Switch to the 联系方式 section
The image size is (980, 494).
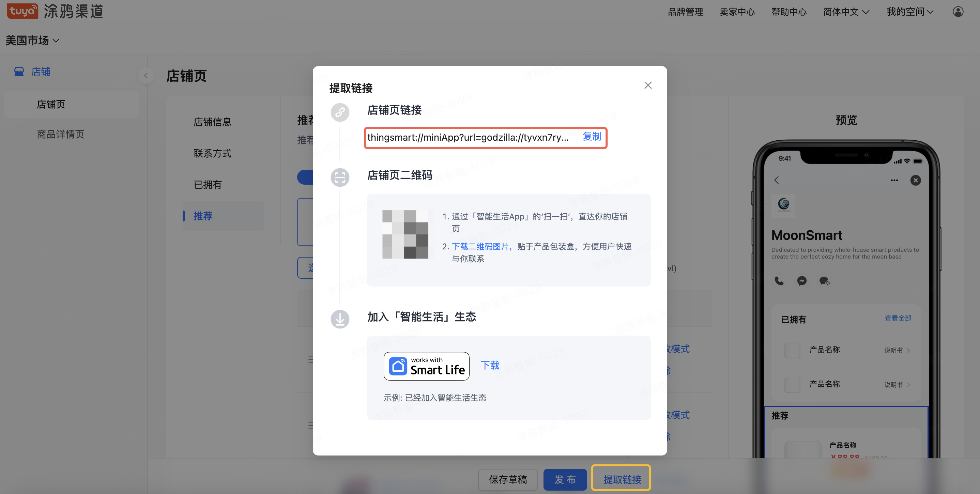212,153
